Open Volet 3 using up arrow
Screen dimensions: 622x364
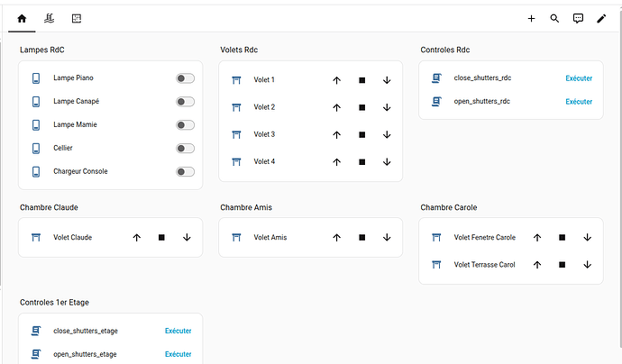tap(337, 135)
